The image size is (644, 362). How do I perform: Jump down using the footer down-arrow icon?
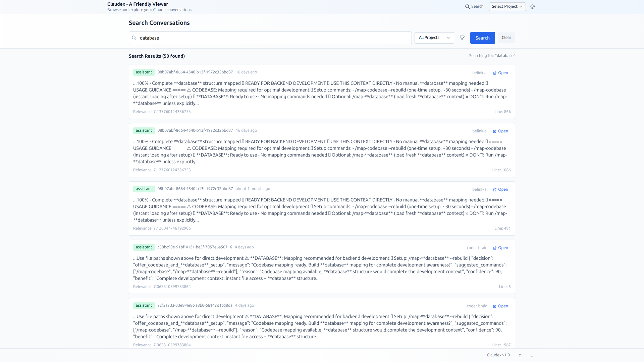tap(532, 355)
